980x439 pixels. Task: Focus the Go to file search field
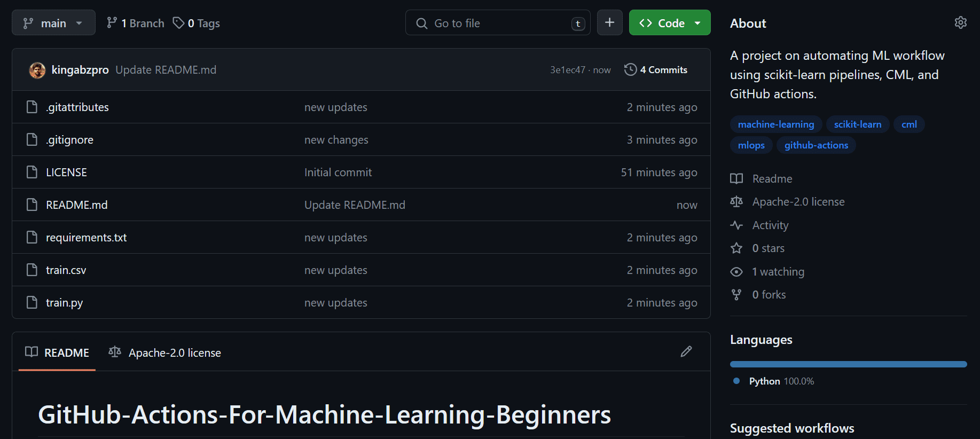coord(498,23)
